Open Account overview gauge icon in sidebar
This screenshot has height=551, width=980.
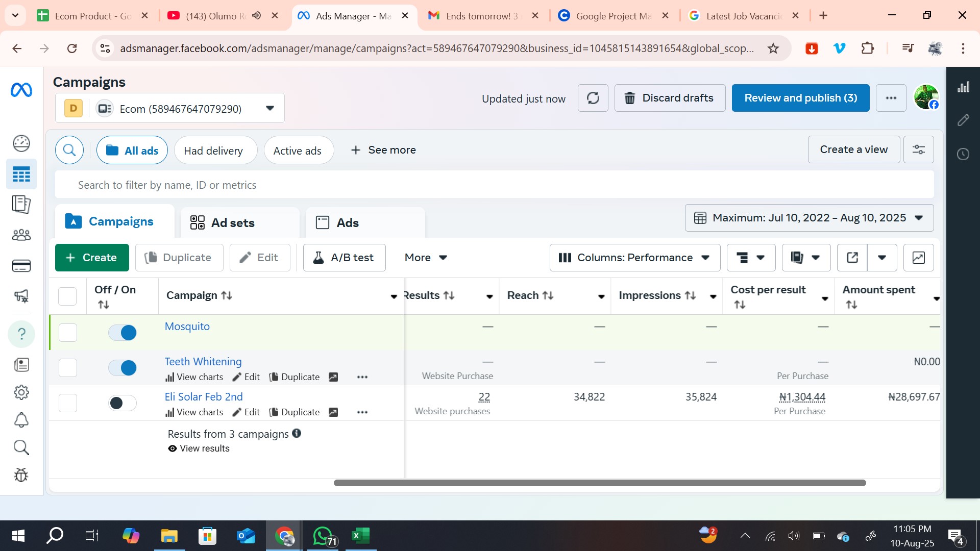tap(21, 143)
